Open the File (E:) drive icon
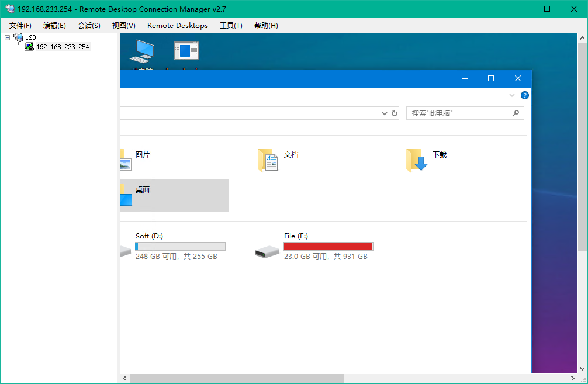Image resolution: width=588 pixels, height=384 pixels. tap(267, 252)
